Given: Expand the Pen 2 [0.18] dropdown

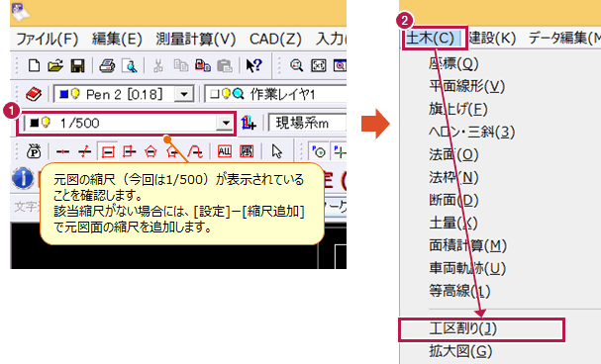Looking at the screenshot, I should point(184,94).
